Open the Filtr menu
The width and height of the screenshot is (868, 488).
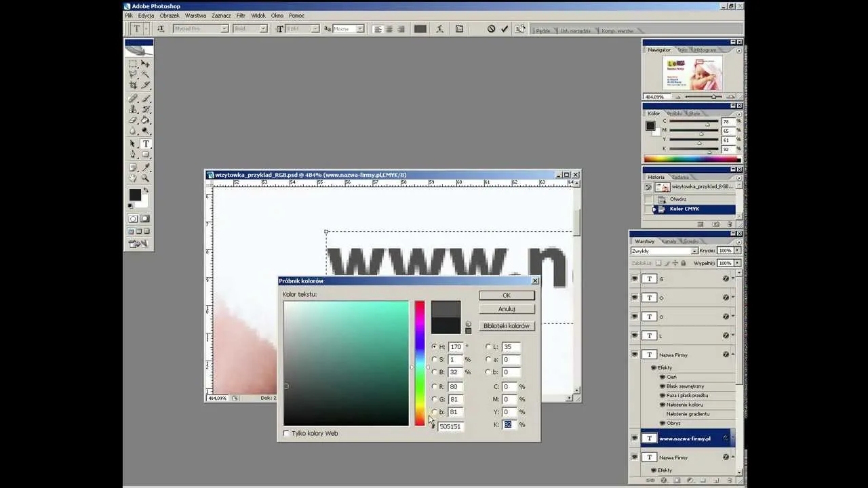241,15
